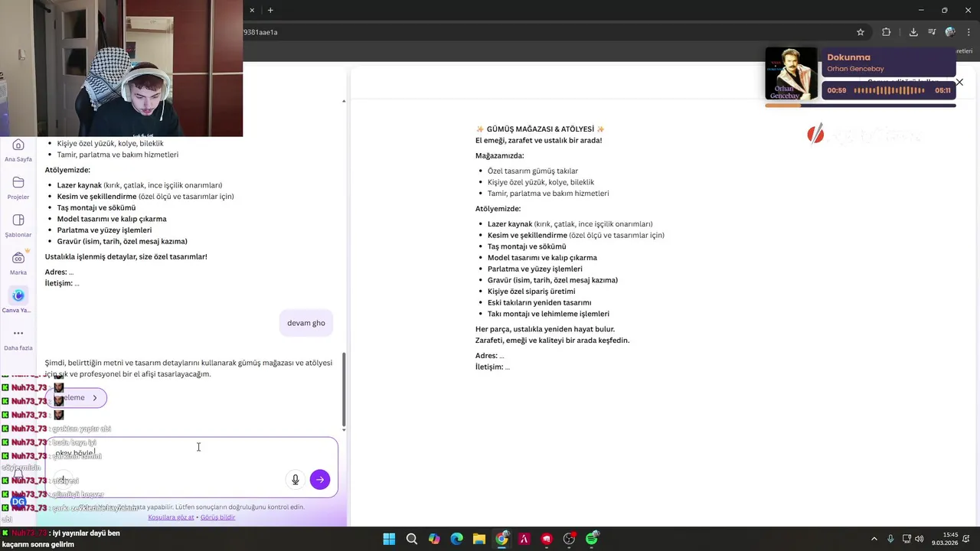Click 'Model tasarımı ve kalıp çıkarma' in preview
The width and height of the screenshot is (980, 551).
tap(542, 258)
